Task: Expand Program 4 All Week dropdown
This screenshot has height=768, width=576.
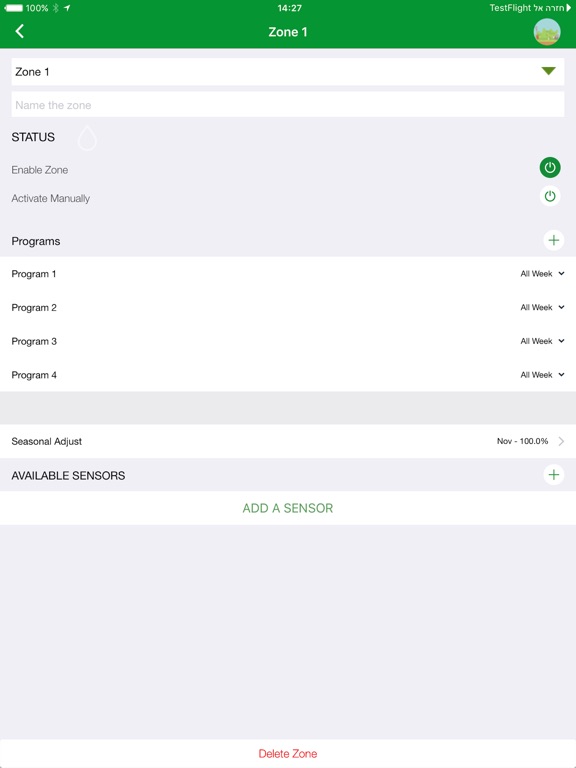Action: [542, 375]
